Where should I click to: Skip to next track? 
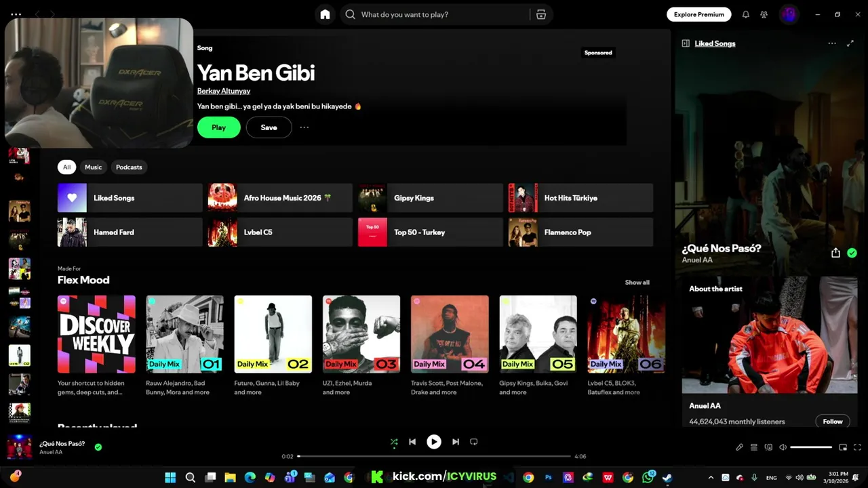tap(456, 442)
